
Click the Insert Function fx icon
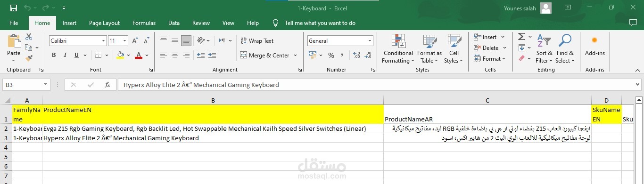pos(107,85)
